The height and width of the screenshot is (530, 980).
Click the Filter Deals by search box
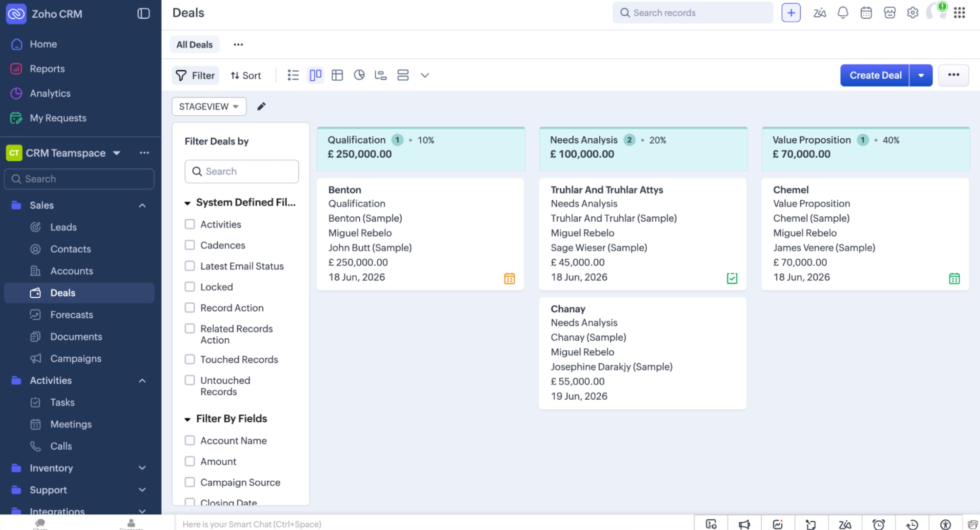pos(242,172)
